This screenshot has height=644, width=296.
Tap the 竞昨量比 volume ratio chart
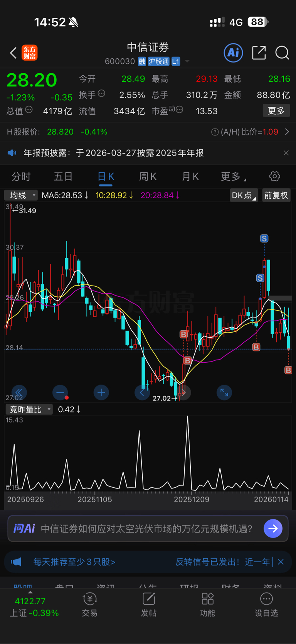[148, 453]
